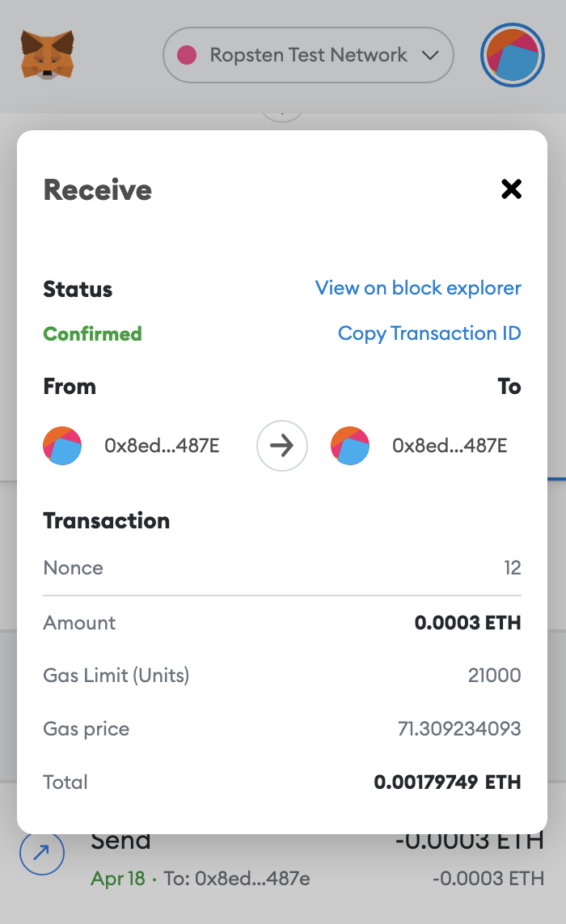
Task: Select the To account avatar
Action: (x=350, y=446)
